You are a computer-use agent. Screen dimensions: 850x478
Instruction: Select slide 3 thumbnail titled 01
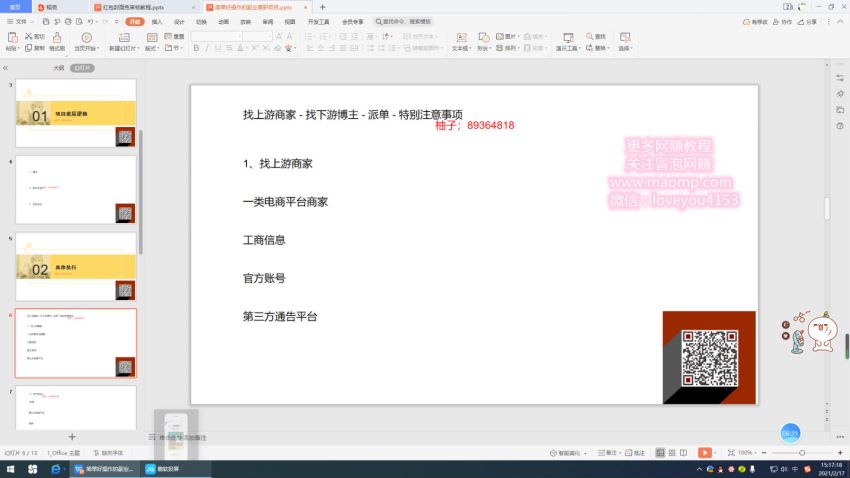76,113
